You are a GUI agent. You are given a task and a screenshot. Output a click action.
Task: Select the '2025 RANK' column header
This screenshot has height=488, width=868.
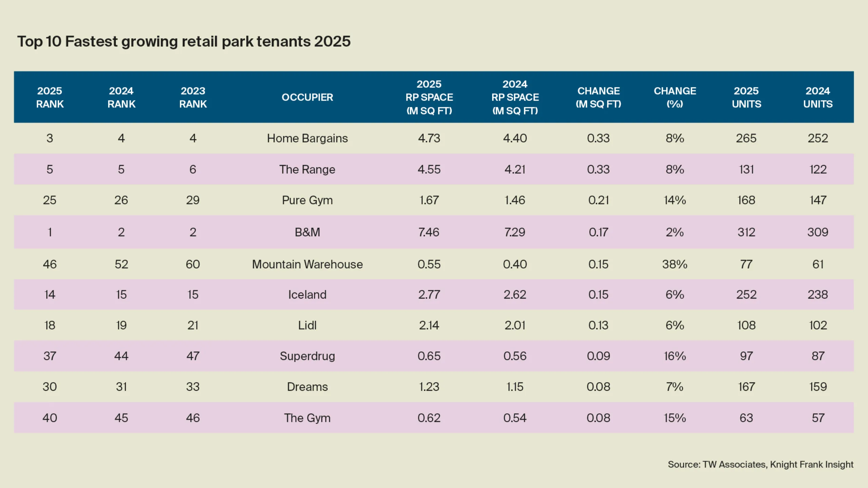tap(50, 97)
